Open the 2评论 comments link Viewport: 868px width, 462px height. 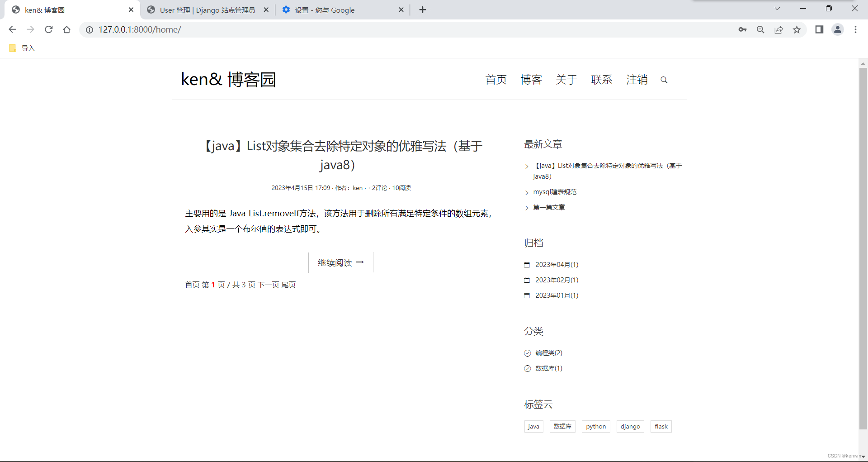(379, 188)
